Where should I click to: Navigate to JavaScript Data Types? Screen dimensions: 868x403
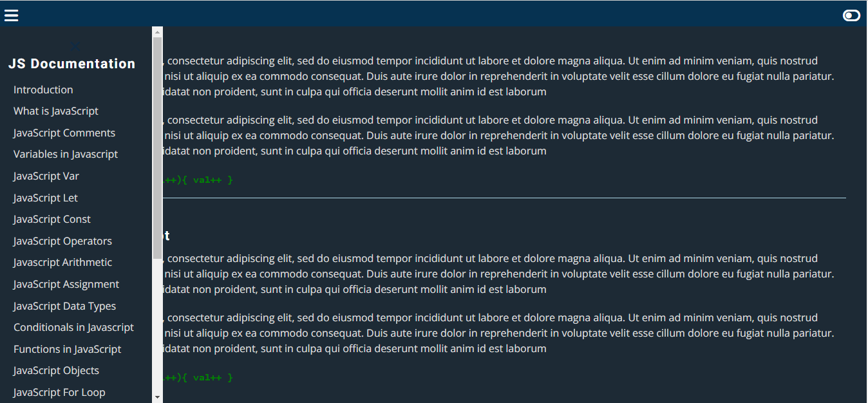coord(64,306)
